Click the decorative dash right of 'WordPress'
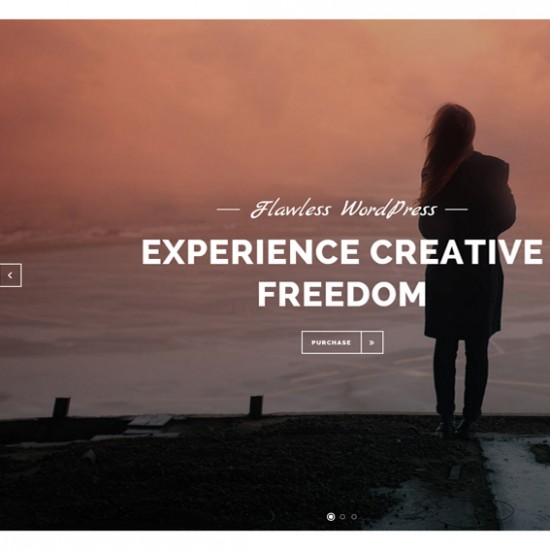The height and width of the screenshot is (550, 550). click(x=456, y=210)
